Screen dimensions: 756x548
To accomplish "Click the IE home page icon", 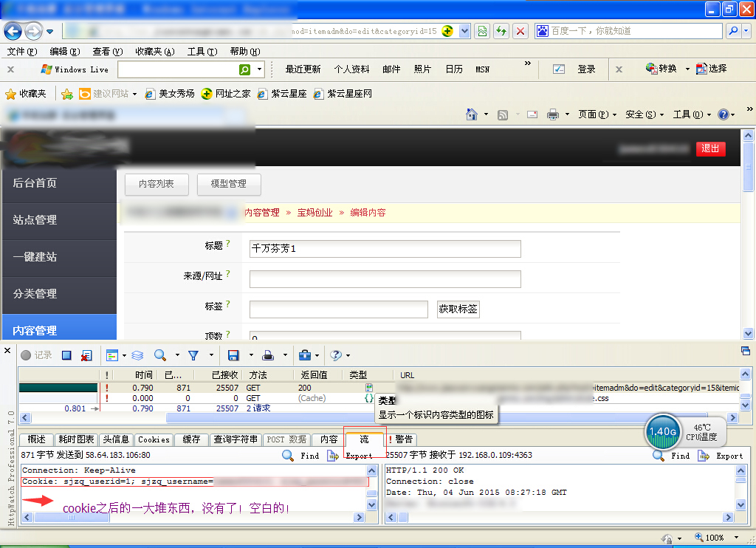I will pyautogui.click(x=472, y=114).
